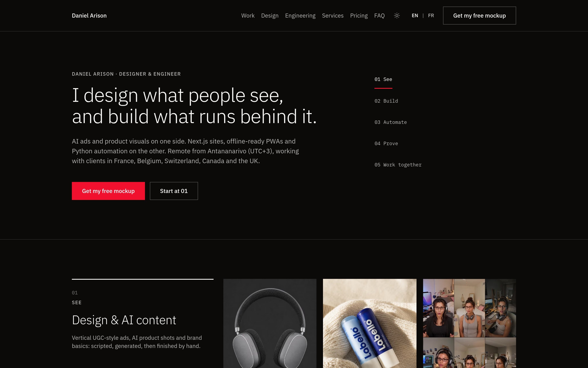The image size is (588, 368).
Task: Toggle the light theme sun icon
Action: [x=397, y=16]
